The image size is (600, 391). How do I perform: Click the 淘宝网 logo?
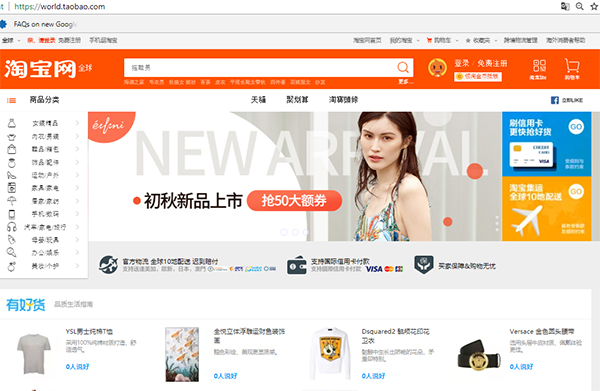[40, 69]
